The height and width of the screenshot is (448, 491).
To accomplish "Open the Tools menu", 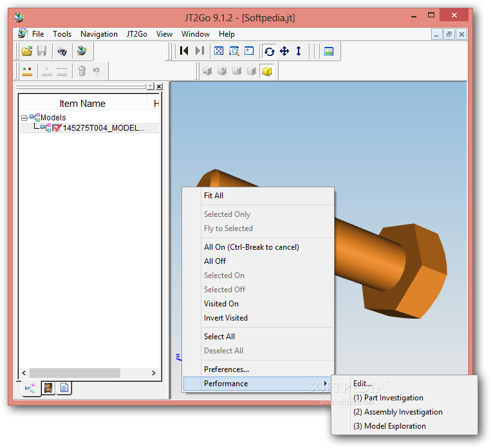I will tap(62, 34).
